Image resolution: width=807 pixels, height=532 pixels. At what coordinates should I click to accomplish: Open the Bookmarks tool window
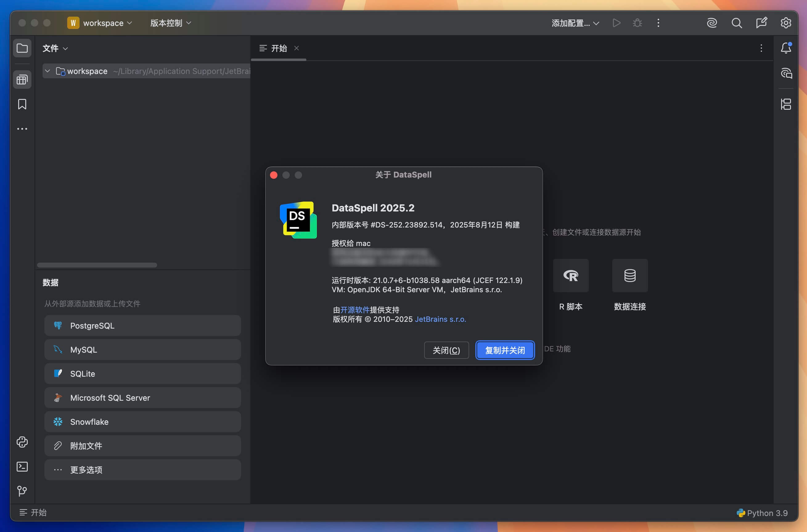click(22, 104)
